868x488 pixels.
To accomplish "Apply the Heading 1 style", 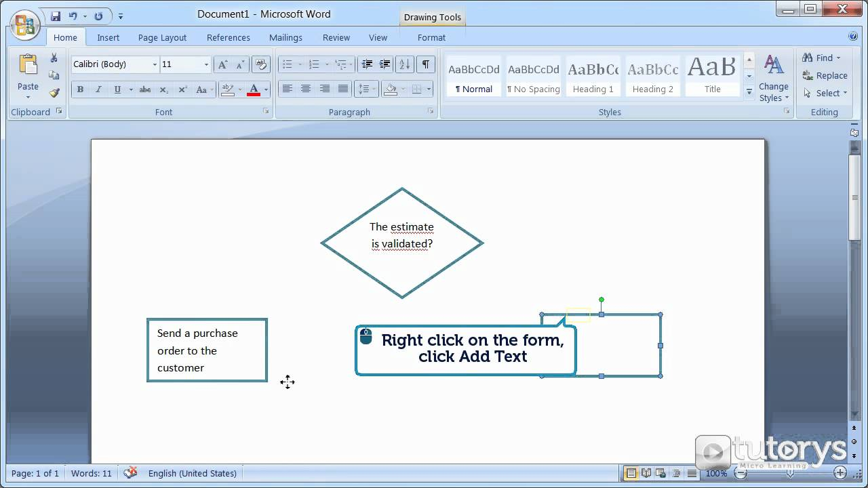I will [x=593, y=76].
